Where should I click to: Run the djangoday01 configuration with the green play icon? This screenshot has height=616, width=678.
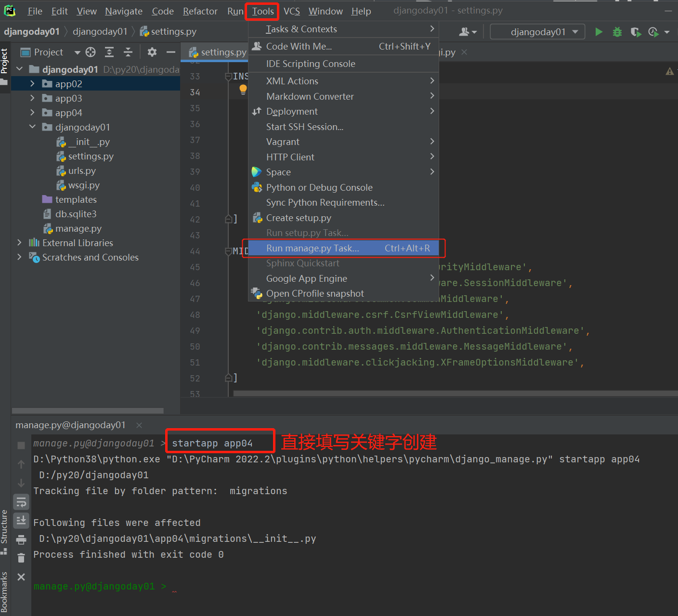(x=599, y=32)
